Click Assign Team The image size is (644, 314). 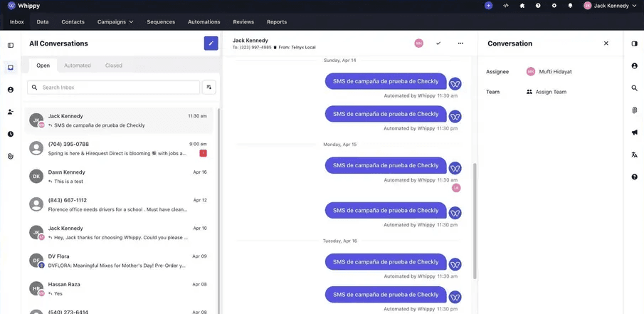547,92
